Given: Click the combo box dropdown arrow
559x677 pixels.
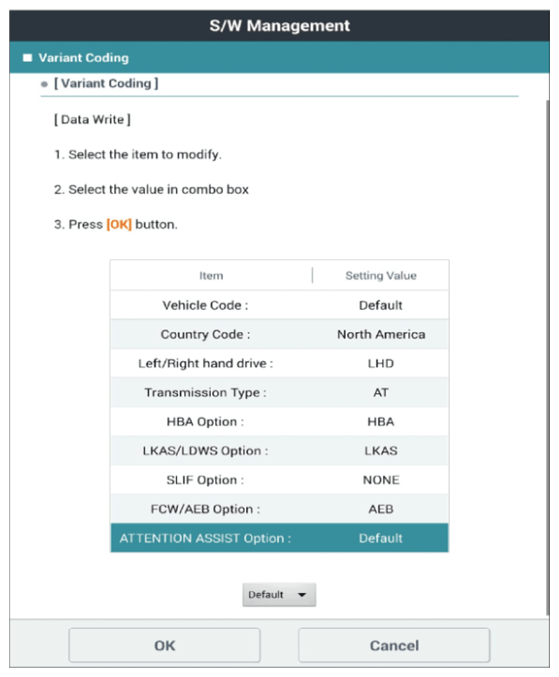Looking at the screenshot, I should pos(302,595).
